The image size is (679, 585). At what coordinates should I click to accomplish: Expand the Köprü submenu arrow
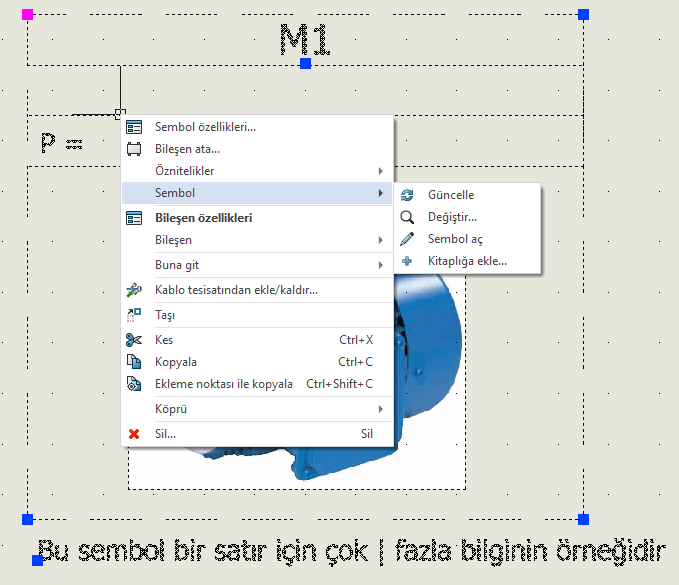(380, 409)
